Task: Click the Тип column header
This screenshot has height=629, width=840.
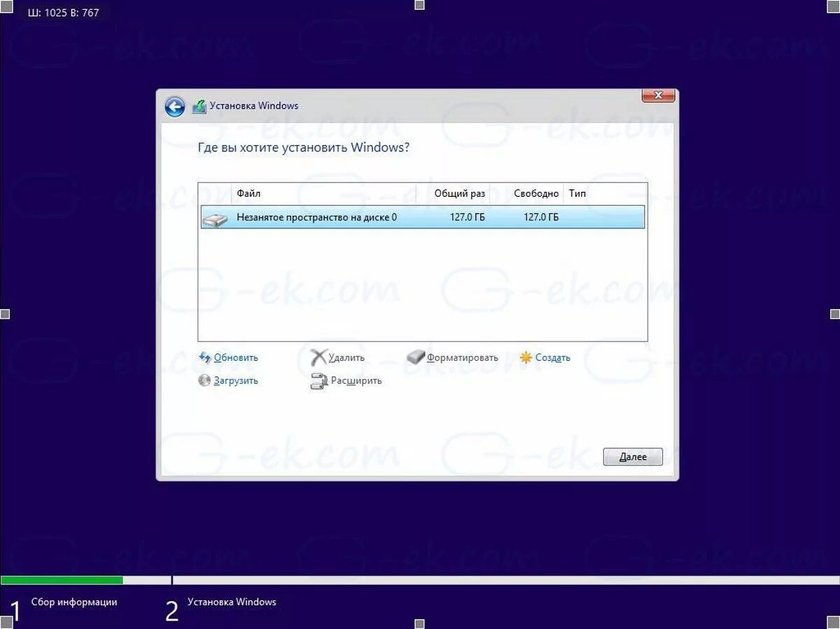Action: [x=577, y=193]
